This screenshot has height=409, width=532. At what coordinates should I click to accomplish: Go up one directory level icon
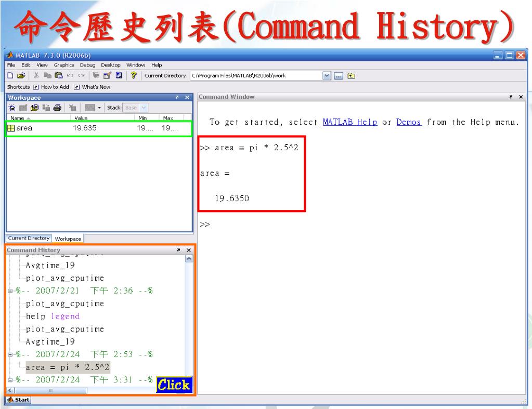[x=352, y=76]
